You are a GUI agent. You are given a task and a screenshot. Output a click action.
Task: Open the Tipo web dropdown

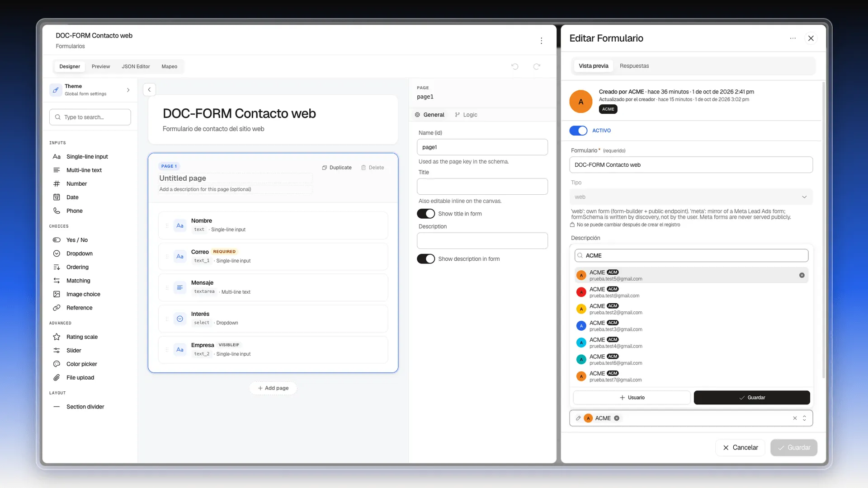[691, 197]
